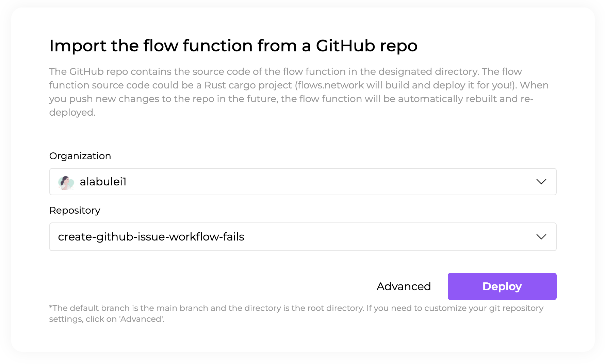Screen dimensions: 605x364
Task: Click 'Rust cargo project' in the description
Action: click(248, 85)
